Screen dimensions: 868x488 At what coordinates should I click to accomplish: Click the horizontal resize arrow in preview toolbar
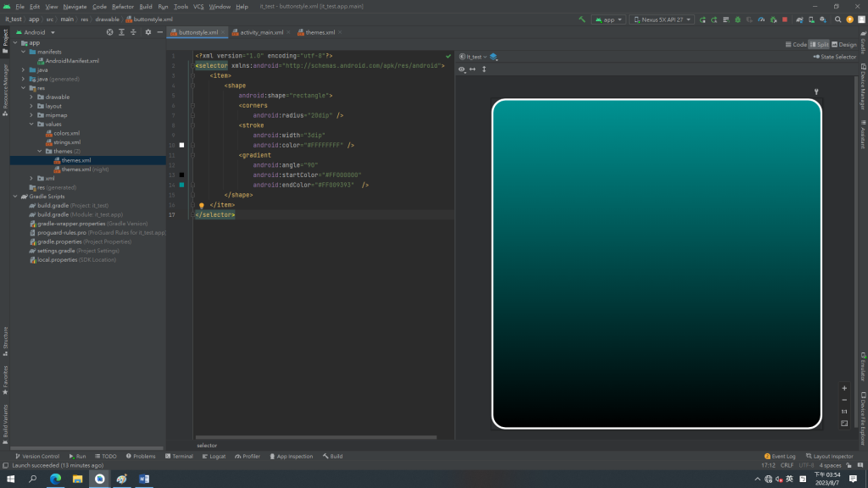coord(472,69)
